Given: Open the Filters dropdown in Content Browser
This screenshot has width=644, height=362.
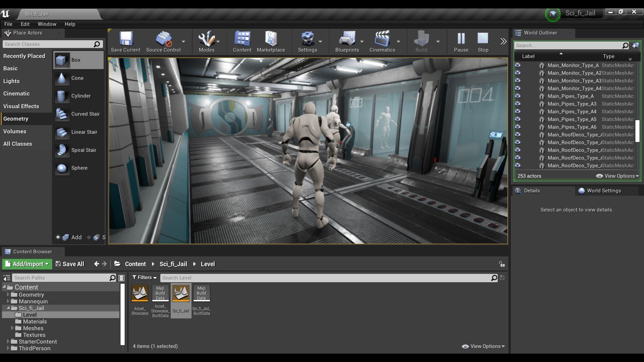Looking at the screenshot, I should (x=144, y=278).
